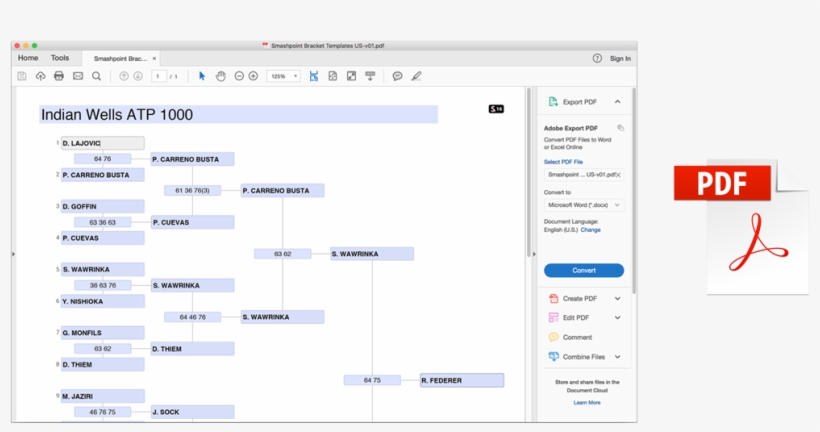Activate the Hand pan tool
Screen dimensions: 820x432
tap(221, 76)
